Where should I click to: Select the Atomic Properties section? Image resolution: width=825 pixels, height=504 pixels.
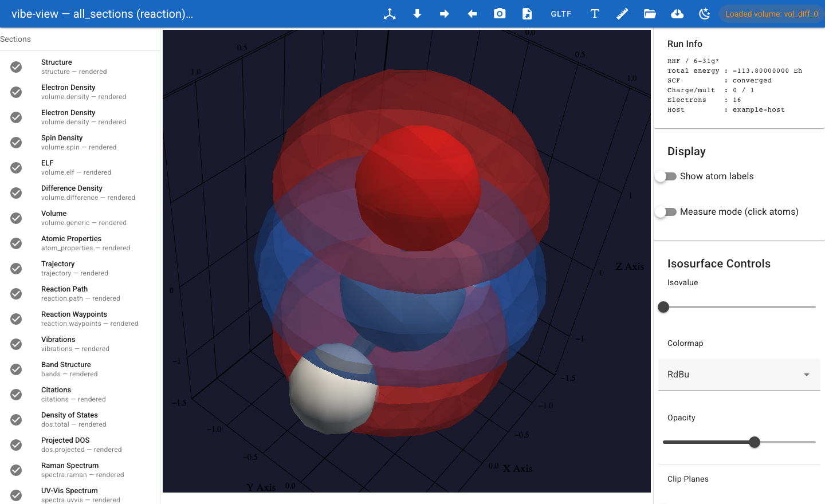[x=80, y=243]
